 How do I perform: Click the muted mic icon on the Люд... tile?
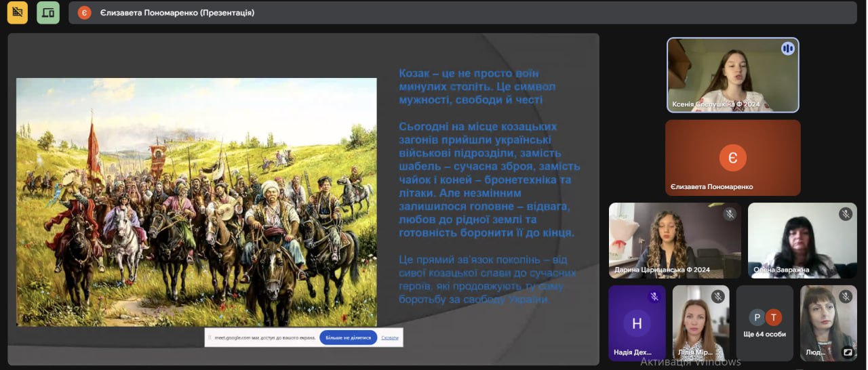845,296
